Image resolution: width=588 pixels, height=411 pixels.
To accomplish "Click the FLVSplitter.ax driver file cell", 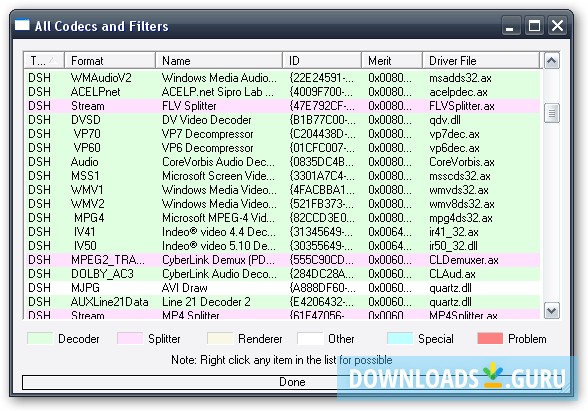I will tap(462, 106).
